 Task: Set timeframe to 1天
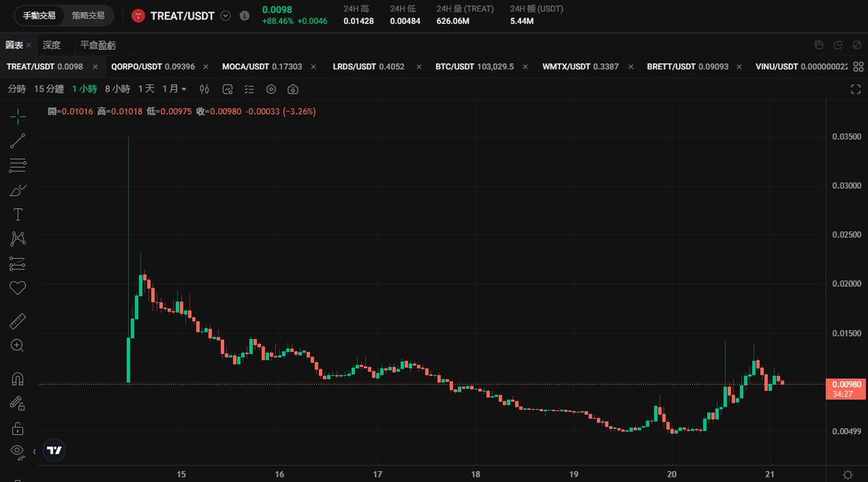146,89
